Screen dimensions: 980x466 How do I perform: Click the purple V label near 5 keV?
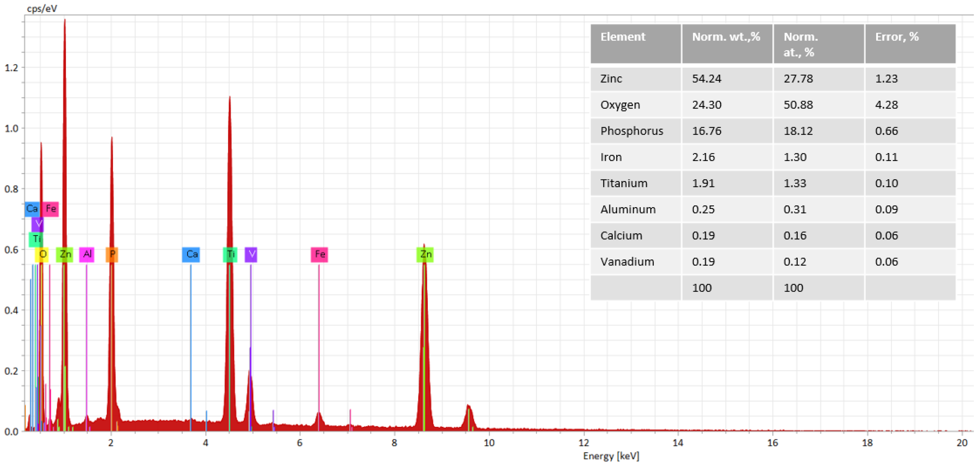point(251,254)
